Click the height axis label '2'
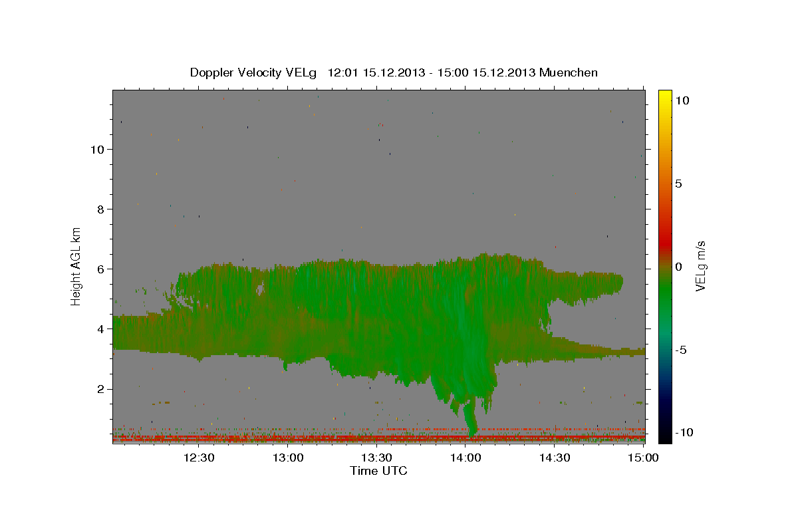The image size is (798, 532). point(100,389)
